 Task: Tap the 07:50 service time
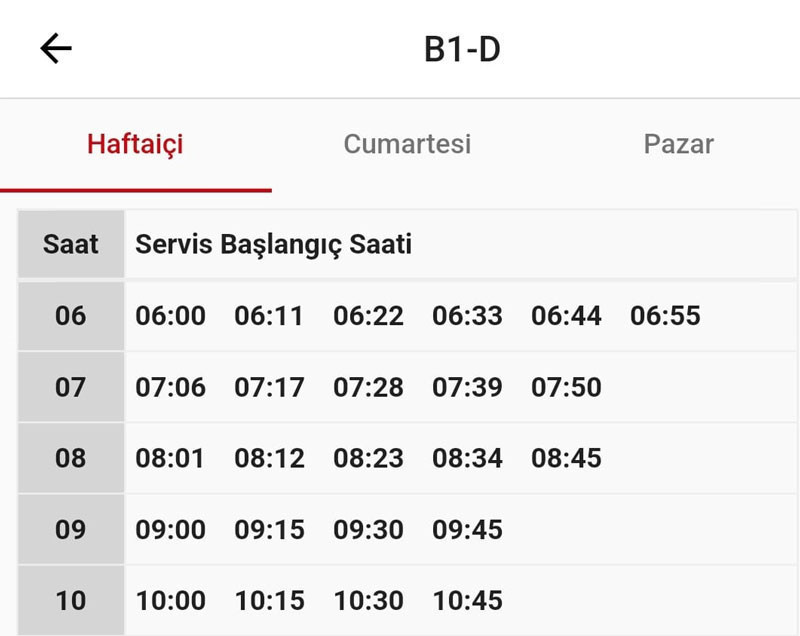click(x=566, y=387)
